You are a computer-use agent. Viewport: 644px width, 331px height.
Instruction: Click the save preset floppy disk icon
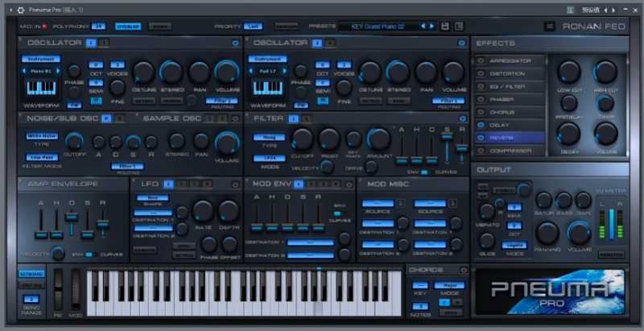tap(445, 27)
